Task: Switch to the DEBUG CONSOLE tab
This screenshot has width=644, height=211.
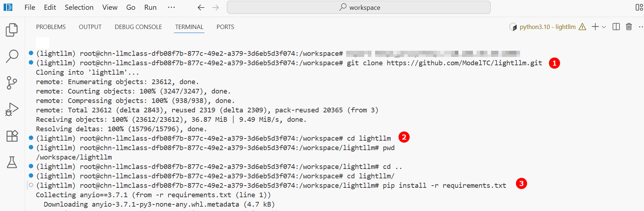Action: pos(138,27)
